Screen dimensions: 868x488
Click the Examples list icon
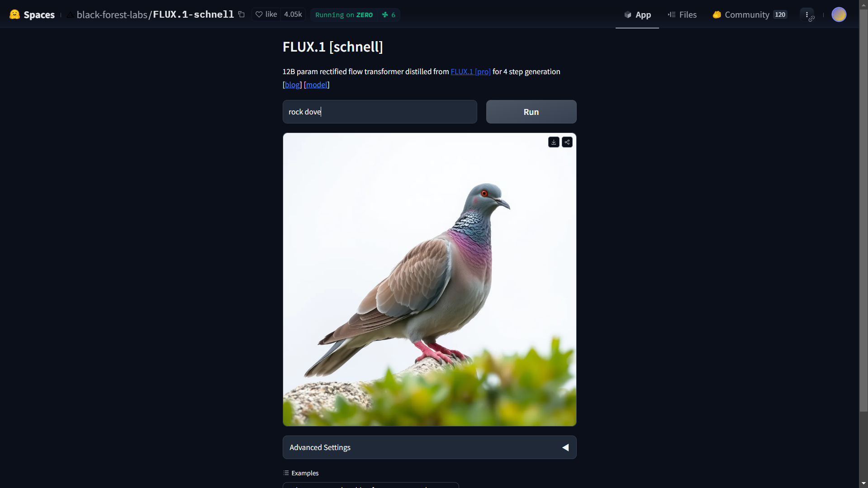pos(286,473)
